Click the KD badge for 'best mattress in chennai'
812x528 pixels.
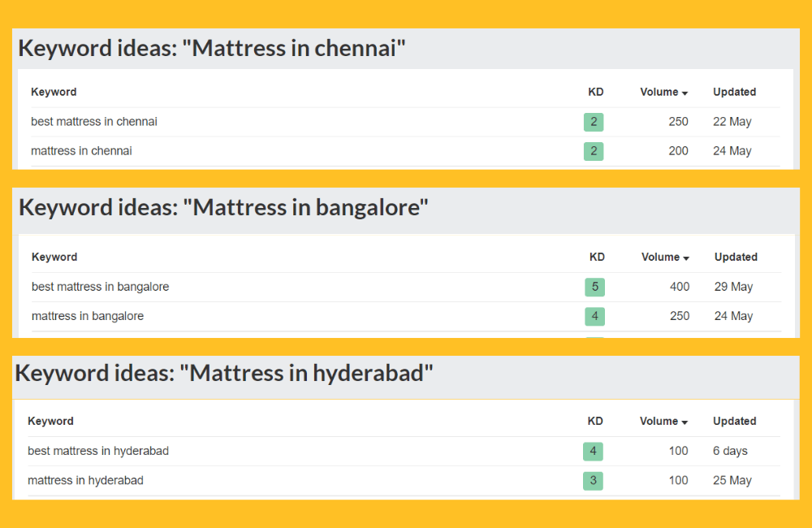(594, 122)
